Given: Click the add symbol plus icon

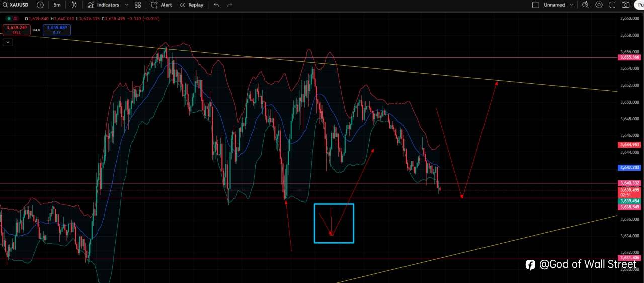Looking at the screenshot, I should point(40,5).
